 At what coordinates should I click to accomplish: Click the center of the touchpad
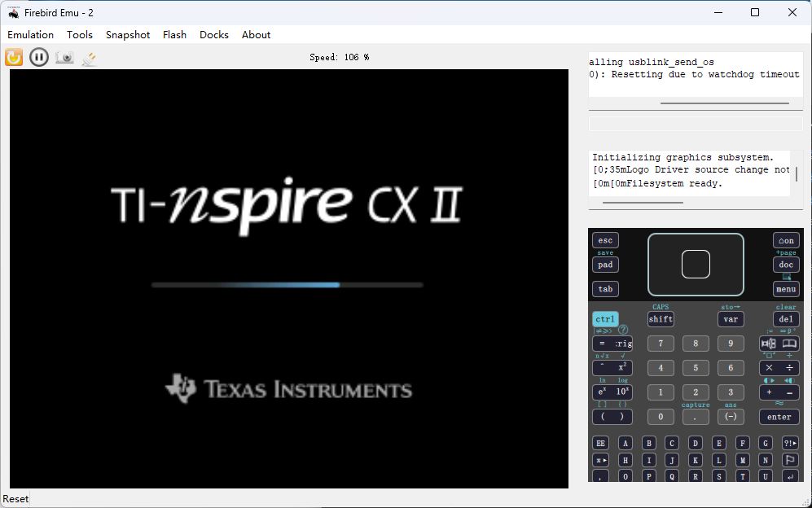pos(696,264)
